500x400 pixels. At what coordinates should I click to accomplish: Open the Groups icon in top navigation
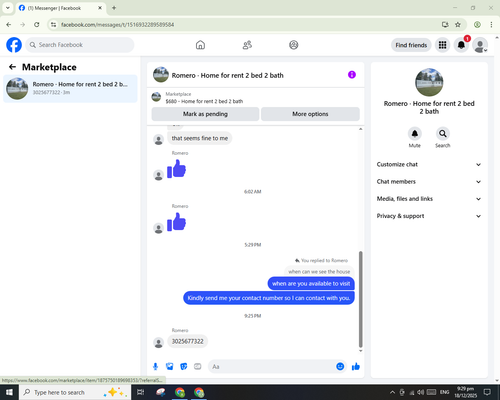point(294,45)
